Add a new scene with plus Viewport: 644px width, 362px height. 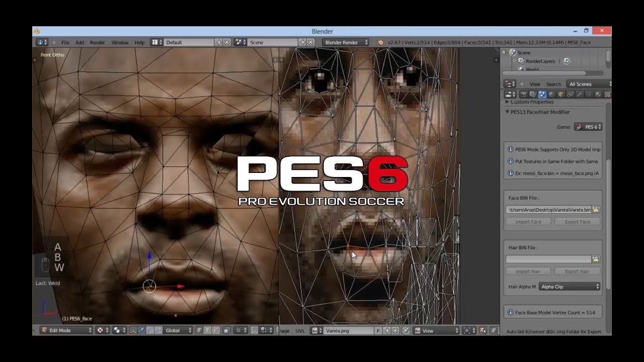coord(303,43)
